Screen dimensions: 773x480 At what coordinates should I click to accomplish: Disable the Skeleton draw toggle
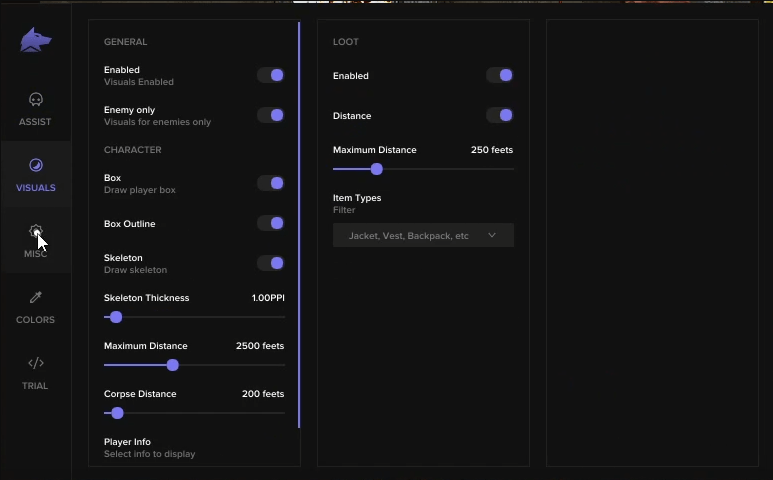click(x=271, y=263)
